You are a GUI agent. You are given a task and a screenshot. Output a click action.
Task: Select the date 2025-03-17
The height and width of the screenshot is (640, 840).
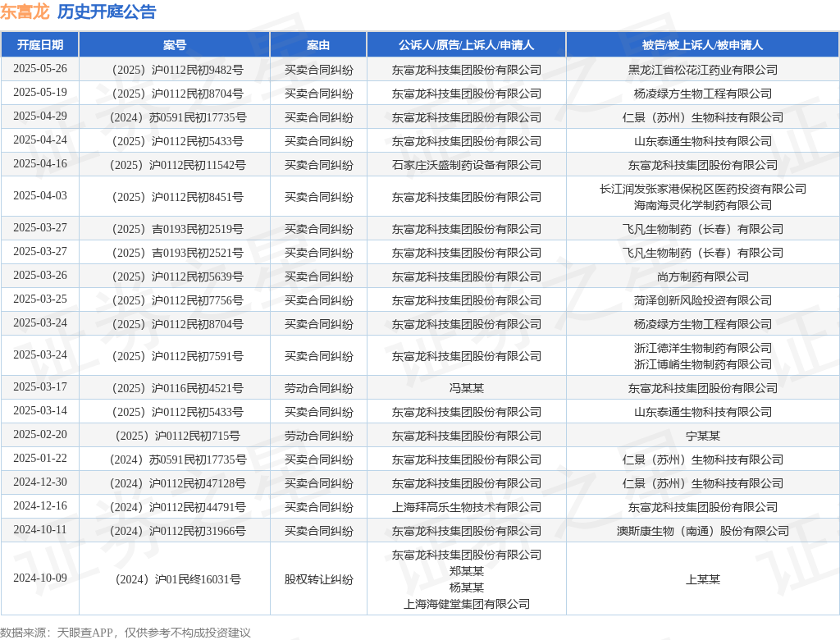click(40, 387)
